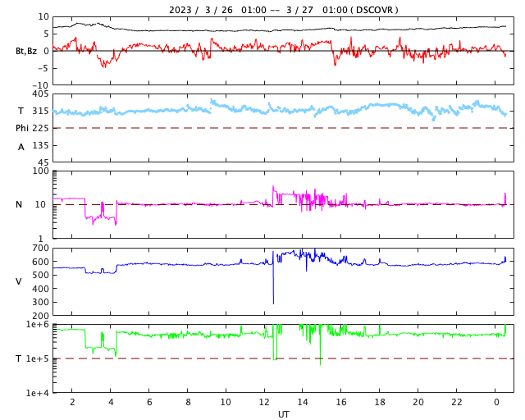The width and height of the screenshot is (525, 420).
Task: Click the "22" hour tick on time axis
Action: click(457, 403)
